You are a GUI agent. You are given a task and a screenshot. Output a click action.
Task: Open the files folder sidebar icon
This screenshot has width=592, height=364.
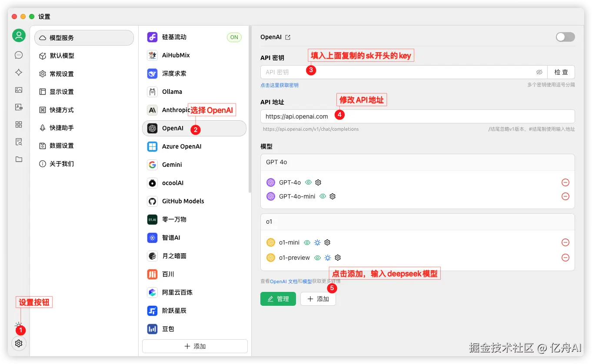19,159
